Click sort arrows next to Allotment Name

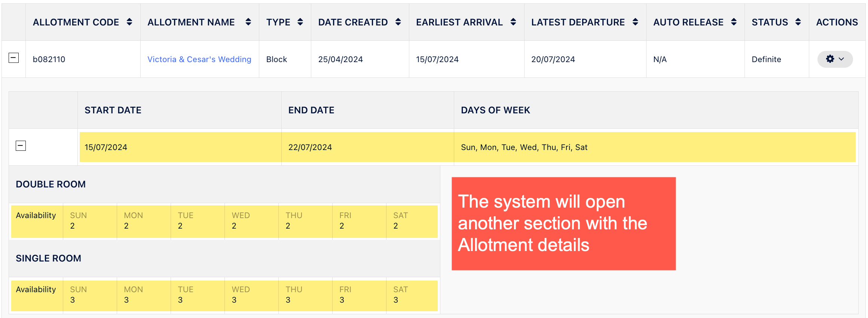coord(248,22)
